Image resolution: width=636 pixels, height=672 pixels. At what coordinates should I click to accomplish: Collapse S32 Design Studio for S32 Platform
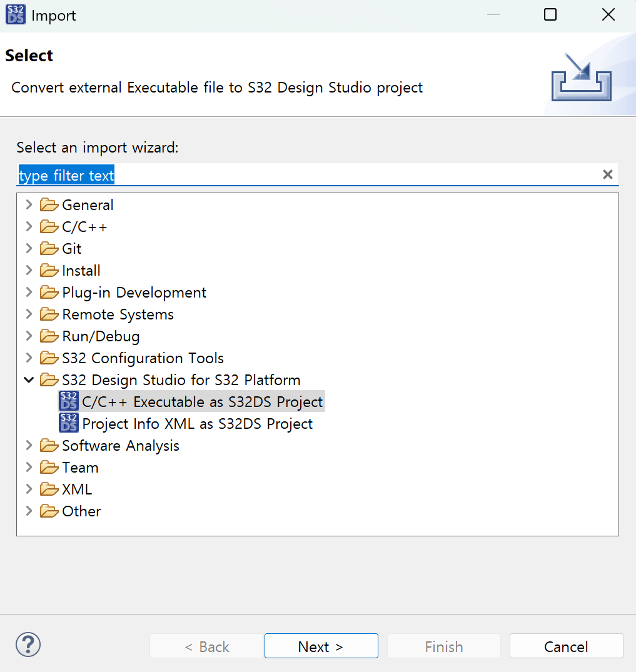click(29, 379)
